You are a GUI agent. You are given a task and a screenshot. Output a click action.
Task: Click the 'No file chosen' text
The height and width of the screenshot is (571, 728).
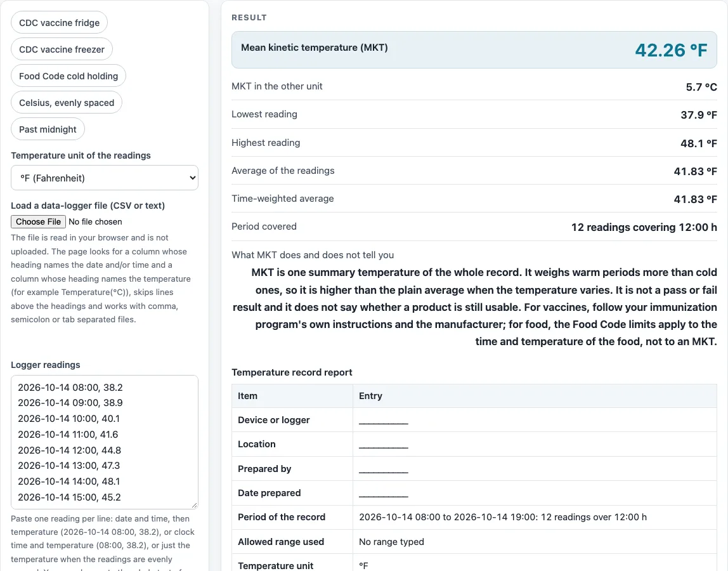(95, 221)
